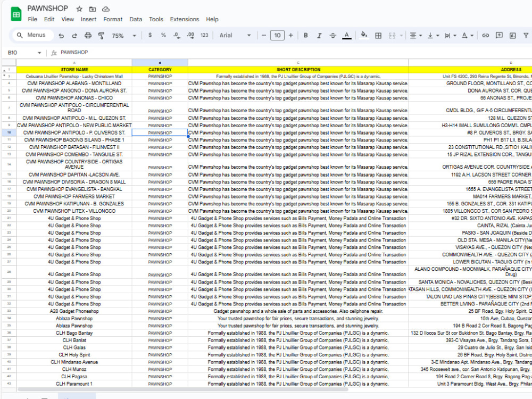The image size is (532, 399).
Task: Move document using the folder icon
Action: pyautogui.click(x=92, y=9)
